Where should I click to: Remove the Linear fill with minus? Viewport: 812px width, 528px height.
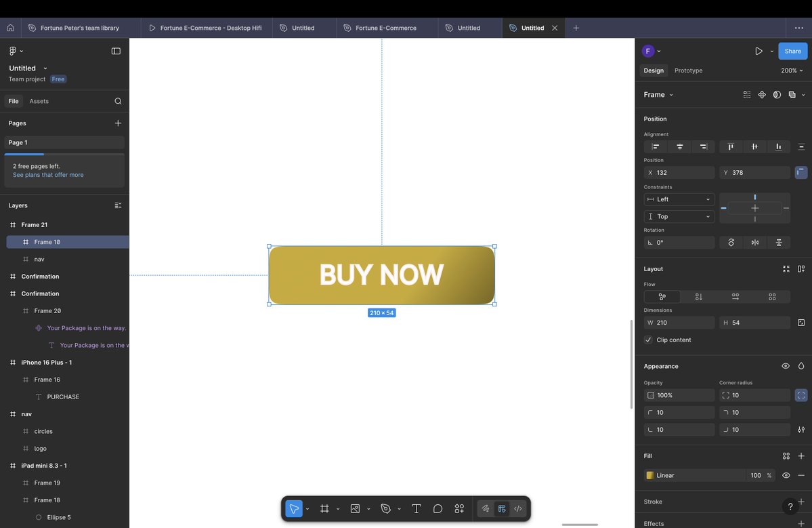click(801, 475)
